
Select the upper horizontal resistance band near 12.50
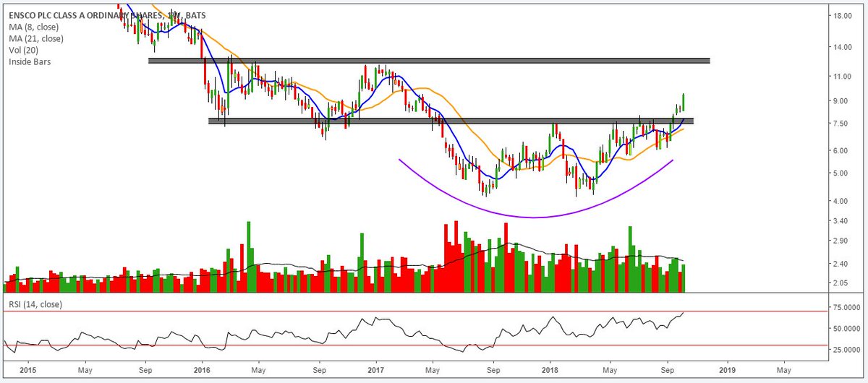(x=429, y=61)
